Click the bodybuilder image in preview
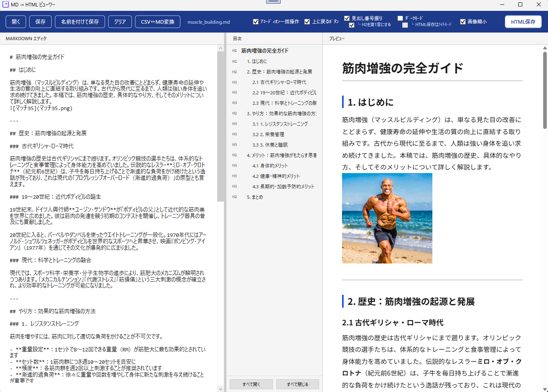 [387, 218]
